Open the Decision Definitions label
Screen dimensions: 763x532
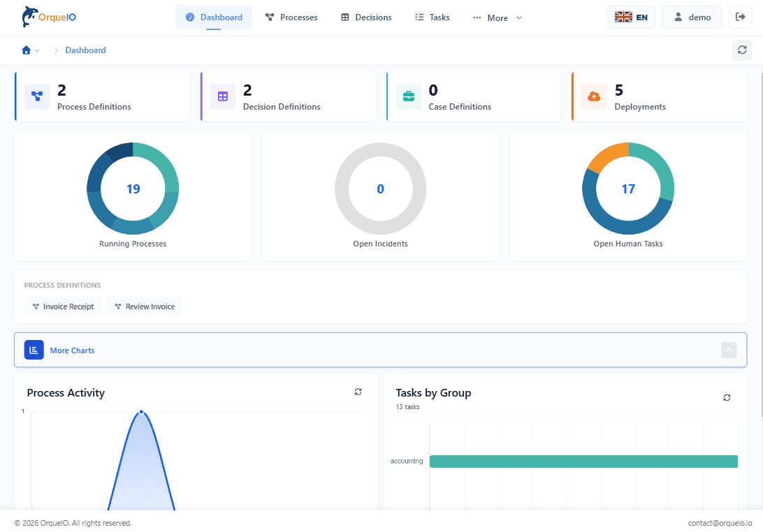[282, 107]
